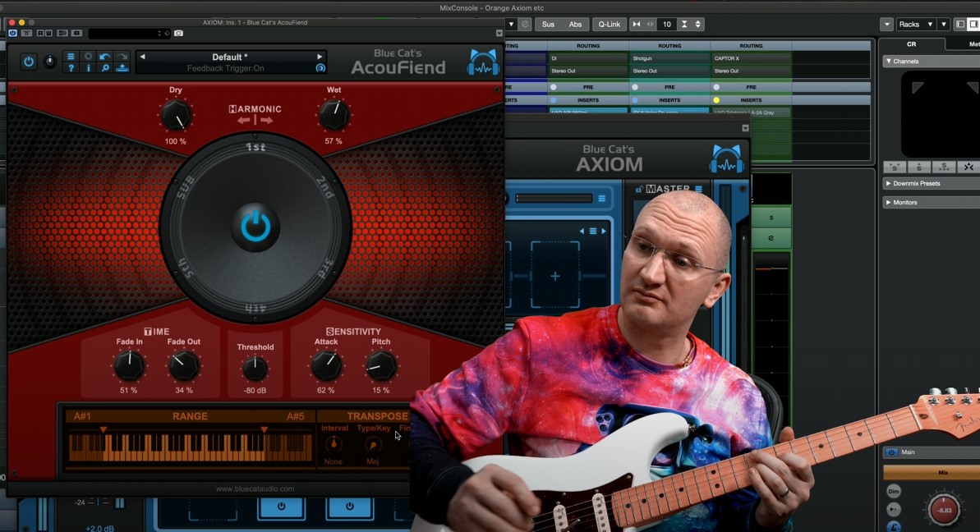The height and width of the screenshot is (532, 980).
Task: Open the AXIOM Master section menu icon
Action: (x=699, y=189)
